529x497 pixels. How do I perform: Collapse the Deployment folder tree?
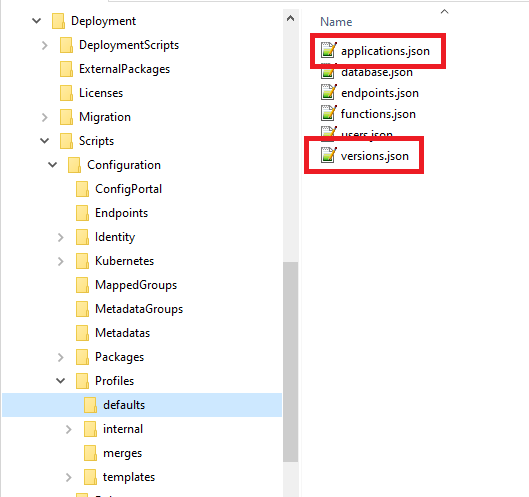click(36, 21)
